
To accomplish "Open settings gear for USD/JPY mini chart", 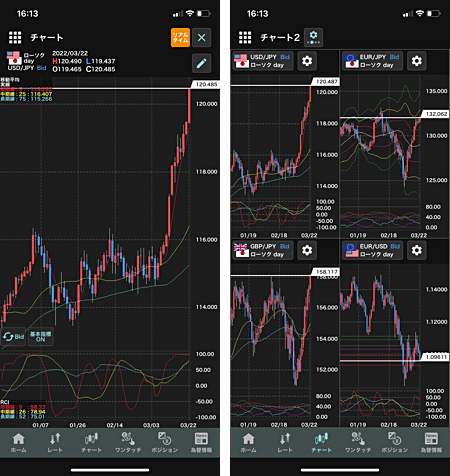I will (x=307, y=61).
